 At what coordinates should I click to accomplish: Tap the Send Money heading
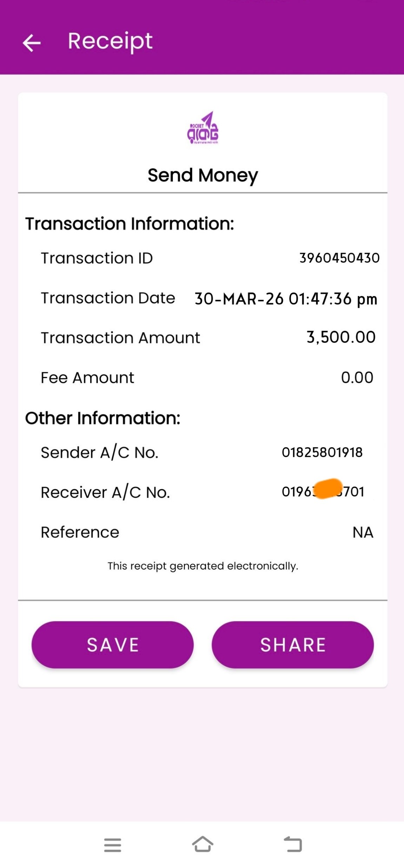(x=203, y=175)
